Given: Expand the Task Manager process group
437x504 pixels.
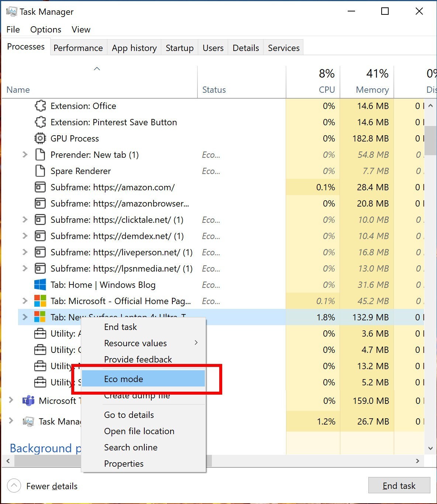Looking at the screenshot, I should coord(11,421).
